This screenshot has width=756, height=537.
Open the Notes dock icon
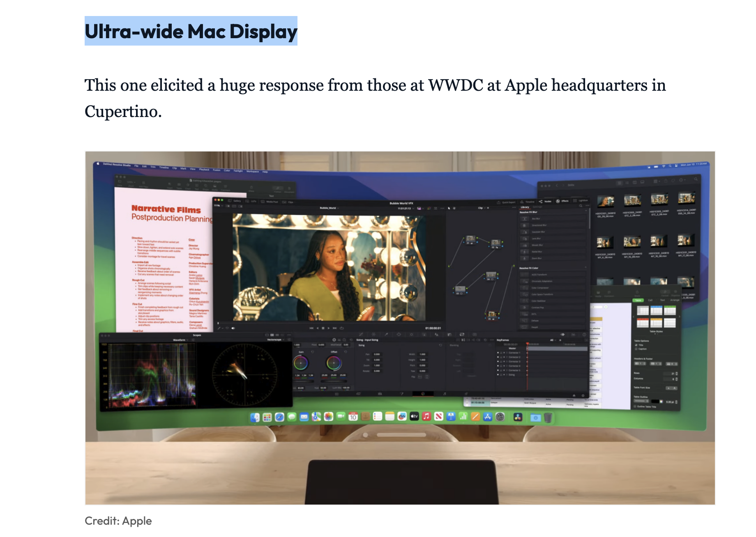(390, 417)
